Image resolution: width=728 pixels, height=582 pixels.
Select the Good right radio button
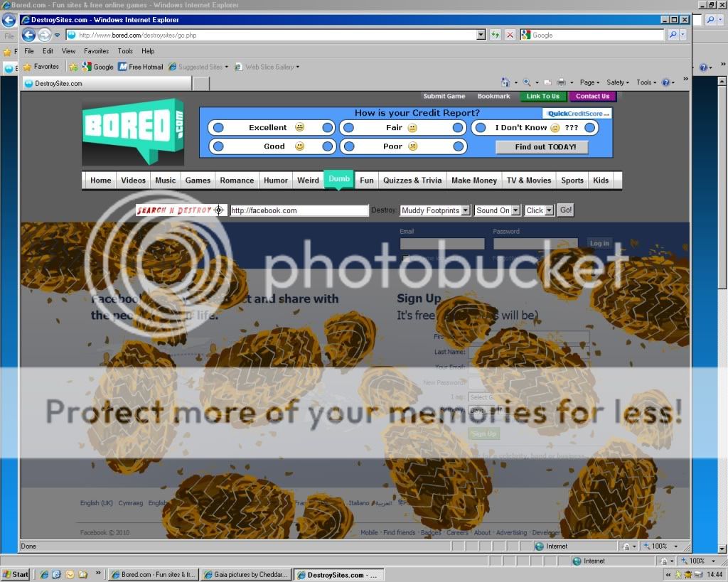pos(327,146)
